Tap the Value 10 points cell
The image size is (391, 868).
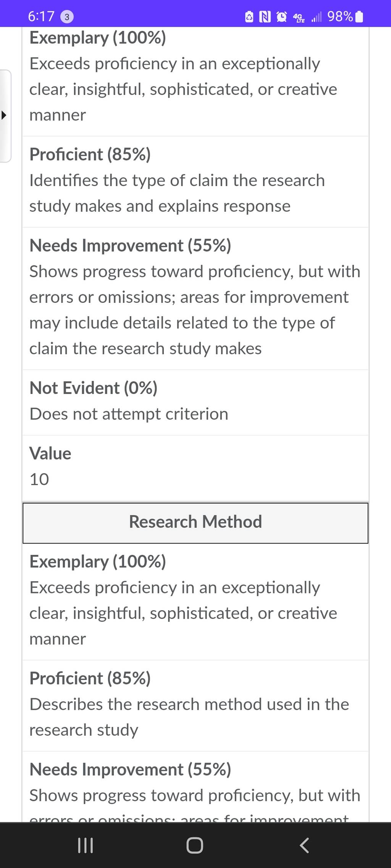195,468
